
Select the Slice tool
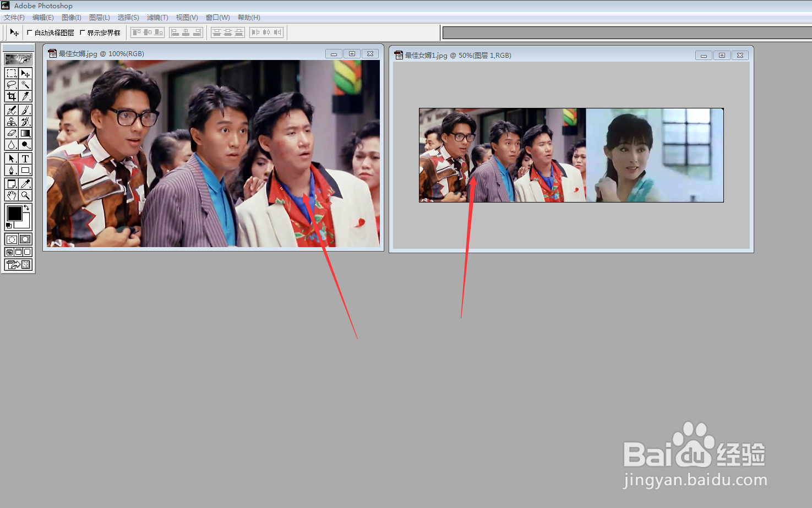coord(25,96)
